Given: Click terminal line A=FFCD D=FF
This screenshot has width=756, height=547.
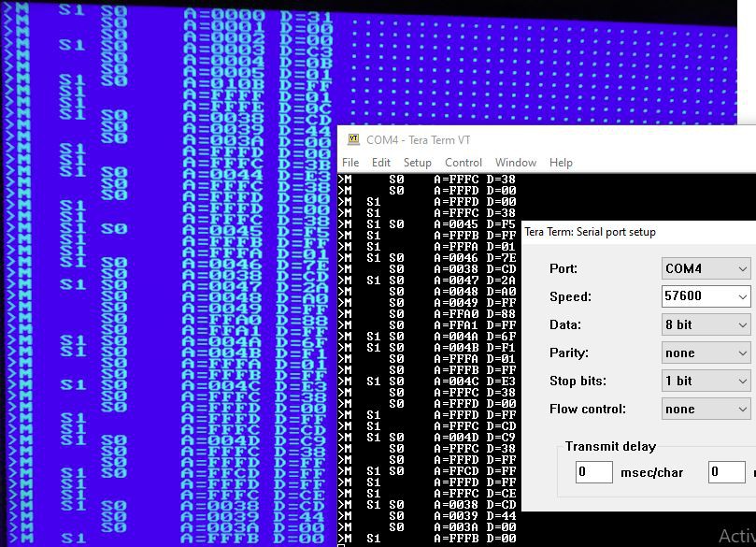Looking at the screenshot, I should (x=427, y=470).
